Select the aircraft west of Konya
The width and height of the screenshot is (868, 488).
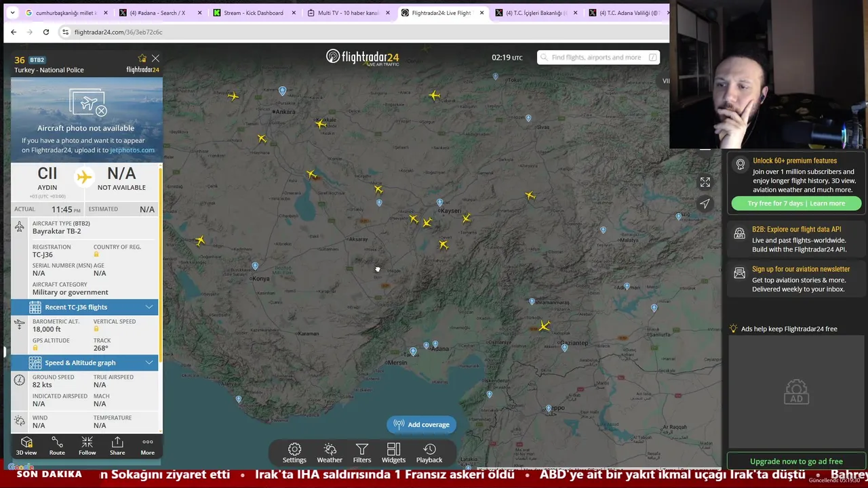pos(200,241)
